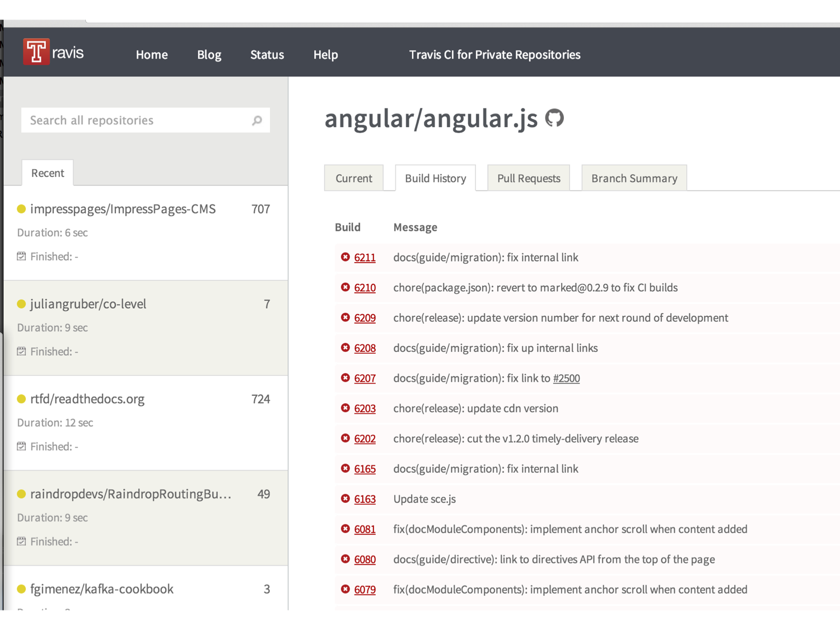Click message 'Update sce.js'

(424, 499)
